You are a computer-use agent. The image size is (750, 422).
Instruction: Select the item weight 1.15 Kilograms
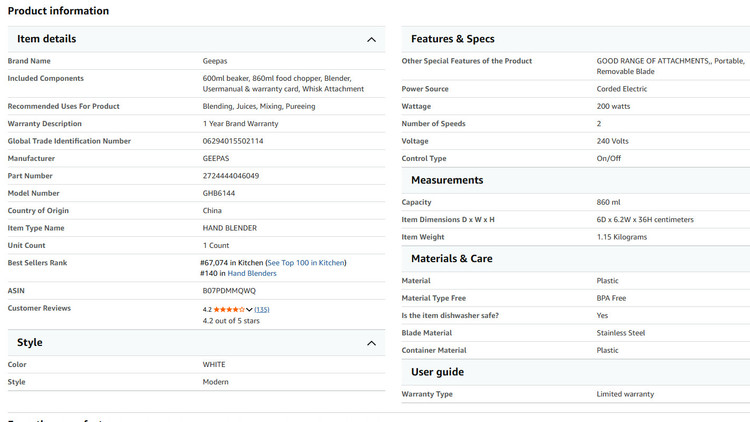coord(621,237)
